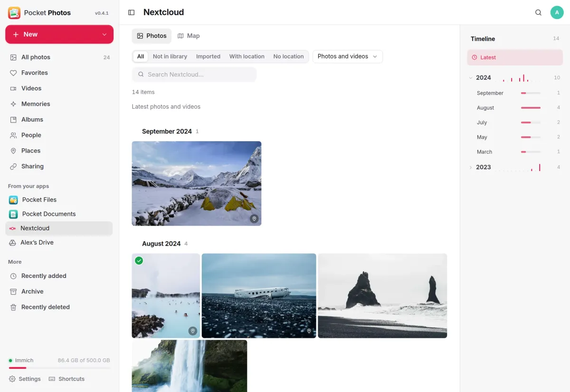
Task: Click the "August 2024" section heading
Action: click(x=161, y=244)
